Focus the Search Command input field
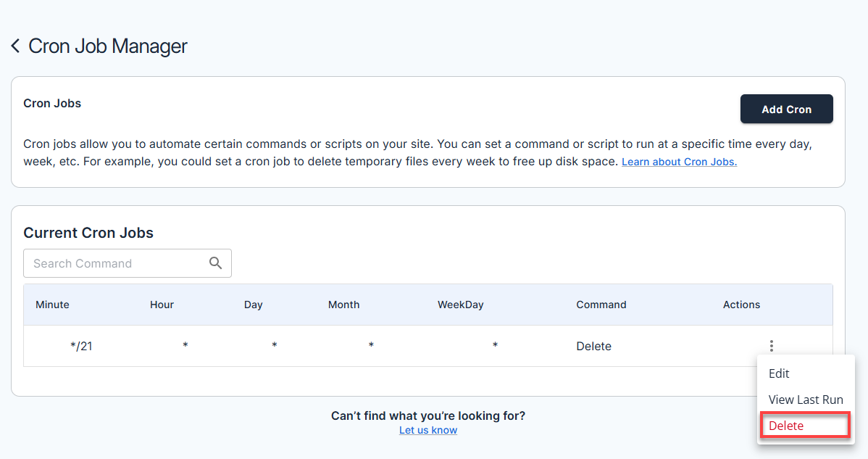Viewport: 868px width, 459px height. click(x=116, y=263)
